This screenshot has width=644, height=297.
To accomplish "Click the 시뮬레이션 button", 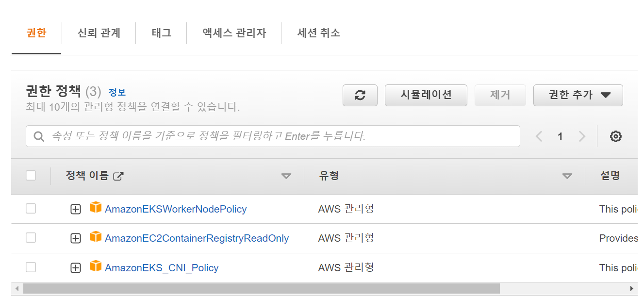I will coord(426,95).
